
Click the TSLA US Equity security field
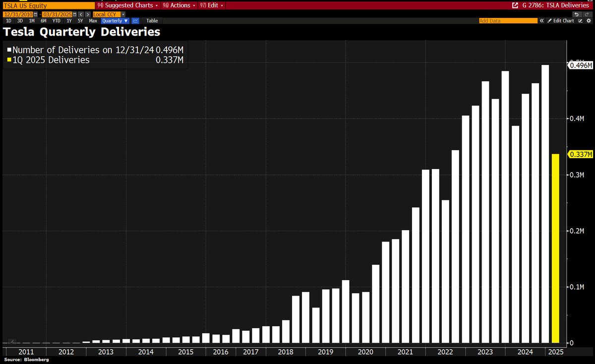point(48,5)
